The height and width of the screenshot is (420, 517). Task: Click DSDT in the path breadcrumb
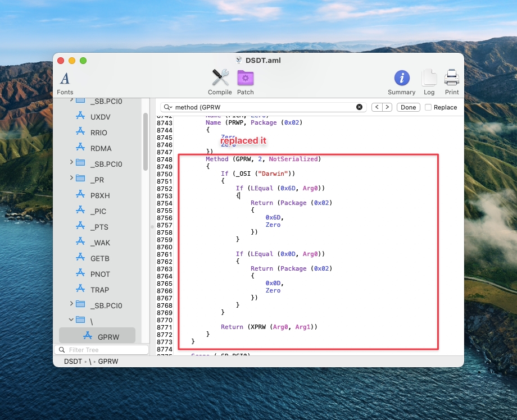tap(74, 362)
